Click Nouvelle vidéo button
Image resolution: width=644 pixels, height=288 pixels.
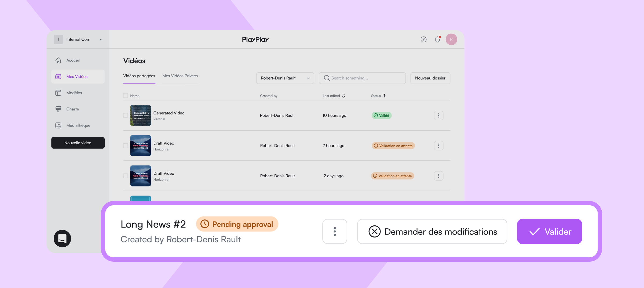click(x=78, y=143)
